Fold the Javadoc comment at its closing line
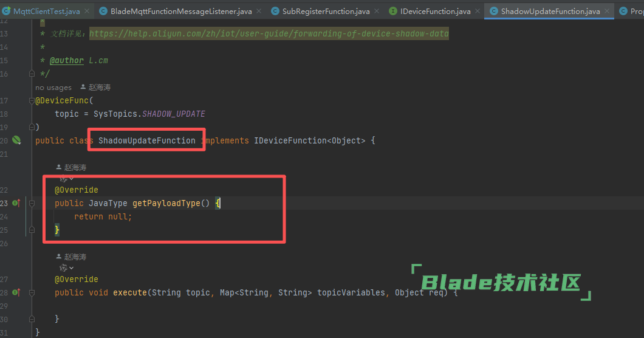This screenshot has width=644, height=338. click(x=32, y=74)
